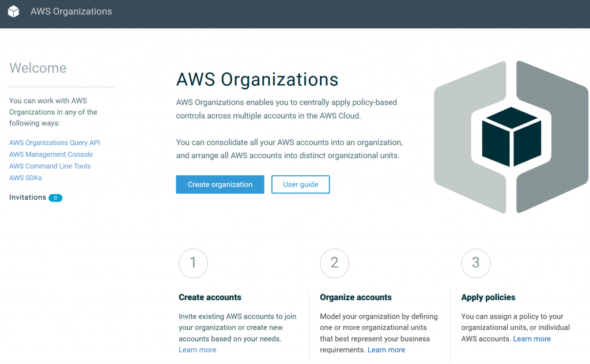Click the Organize accounts heading
Viewport: 590px width, 364px height.
pos(355,297)
